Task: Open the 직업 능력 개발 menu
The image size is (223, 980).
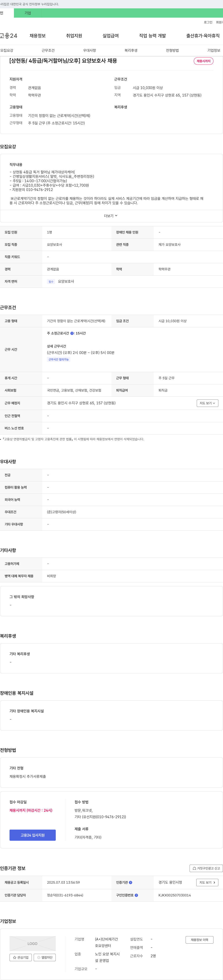Action: point(153,36)
